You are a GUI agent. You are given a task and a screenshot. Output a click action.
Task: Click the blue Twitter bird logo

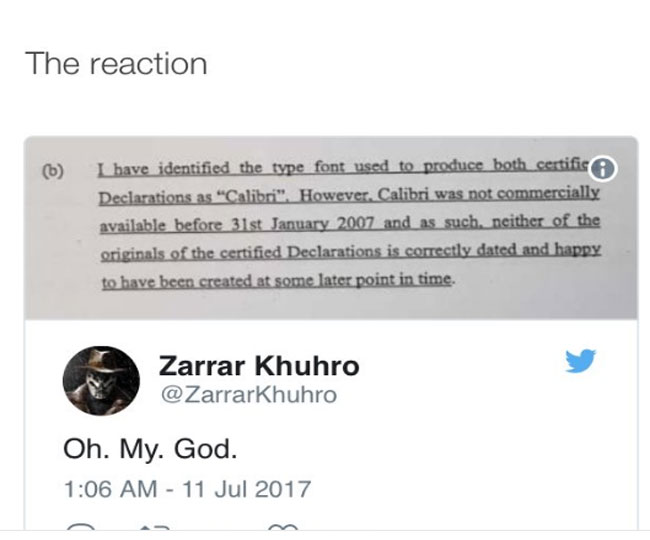click(580, 361)
